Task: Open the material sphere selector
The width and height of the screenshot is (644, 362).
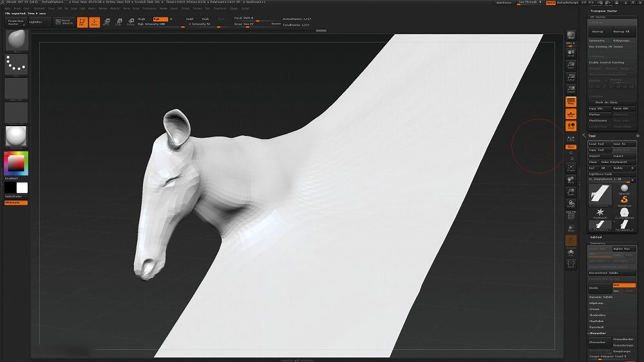Action: pos(16,137)
